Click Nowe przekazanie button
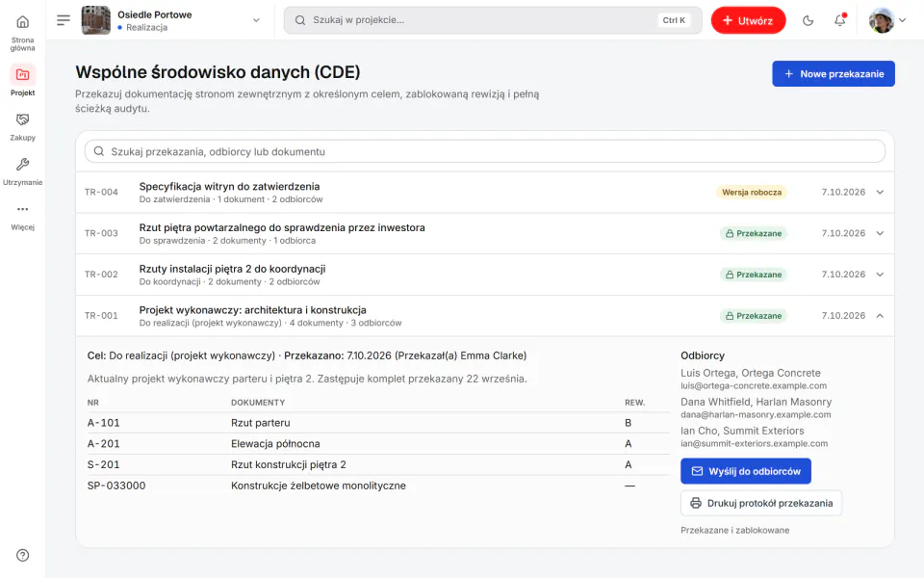The image size is (924, 578). [834, 74]
